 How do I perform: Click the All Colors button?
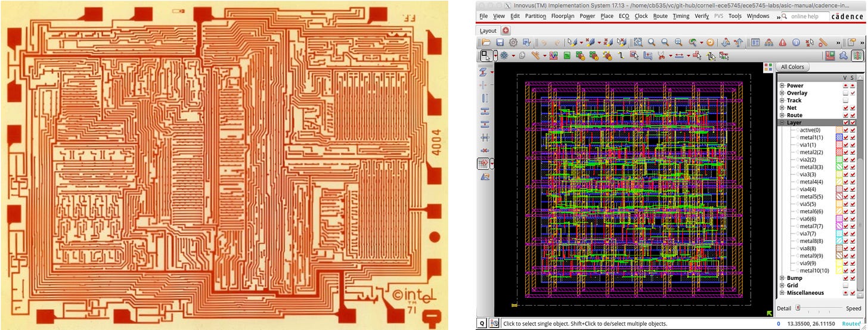click(792, 67)
